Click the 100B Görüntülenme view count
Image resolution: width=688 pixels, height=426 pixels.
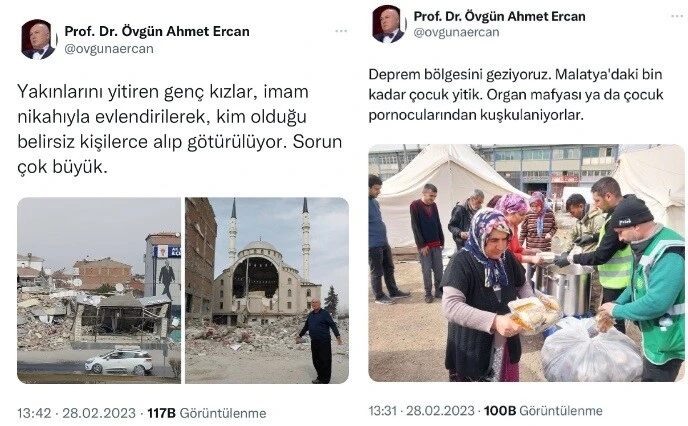click(543, 411)
